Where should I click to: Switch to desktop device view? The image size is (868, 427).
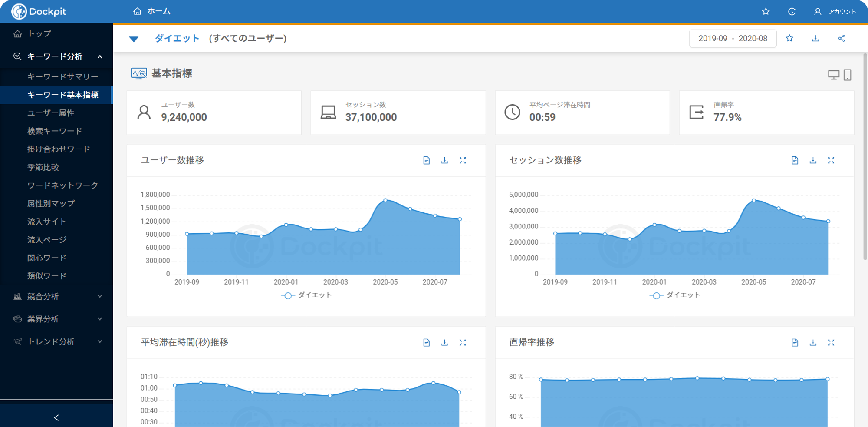point(833,75)
